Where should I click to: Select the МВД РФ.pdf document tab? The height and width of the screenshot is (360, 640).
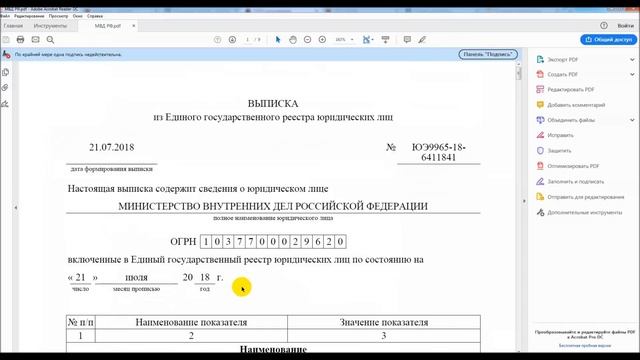point(108,26)
